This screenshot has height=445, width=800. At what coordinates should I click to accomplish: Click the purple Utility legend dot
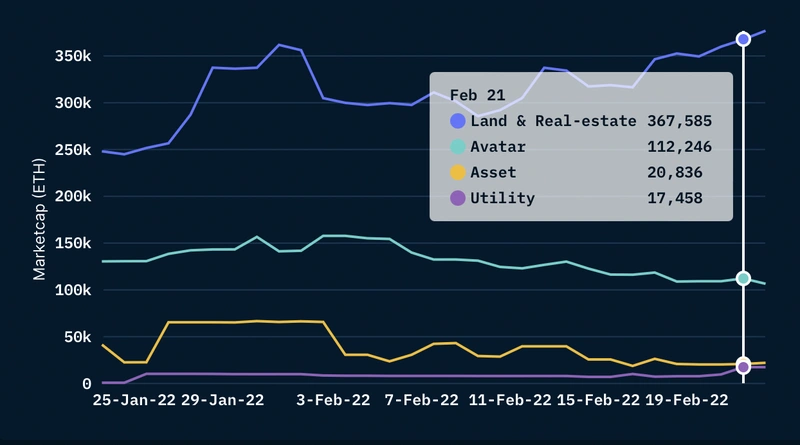pyautogui.click(x=459, y=198)
